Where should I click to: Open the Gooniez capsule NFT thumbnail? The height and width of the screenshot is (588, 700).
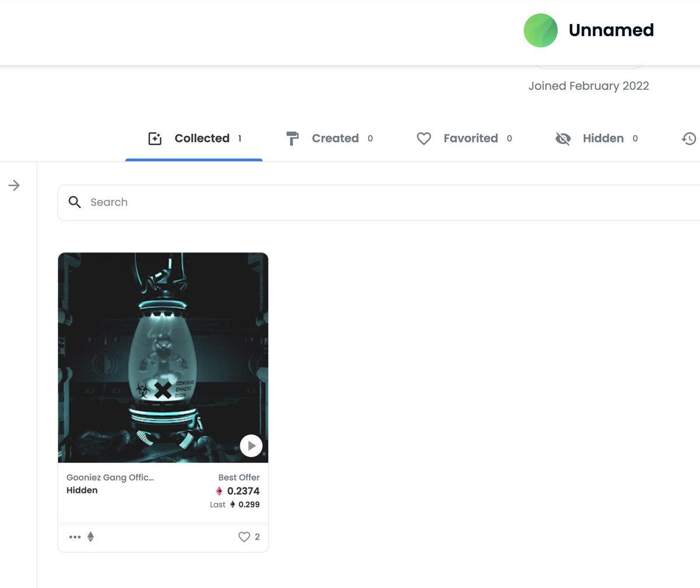(x=163, y=358)
